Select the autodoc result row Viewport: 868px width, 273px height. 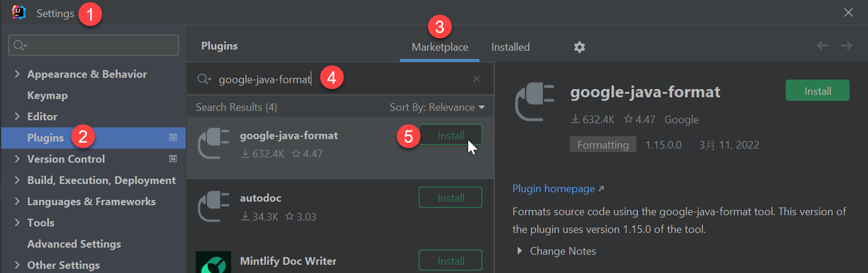pyautogui.click(x=340, y=210)
